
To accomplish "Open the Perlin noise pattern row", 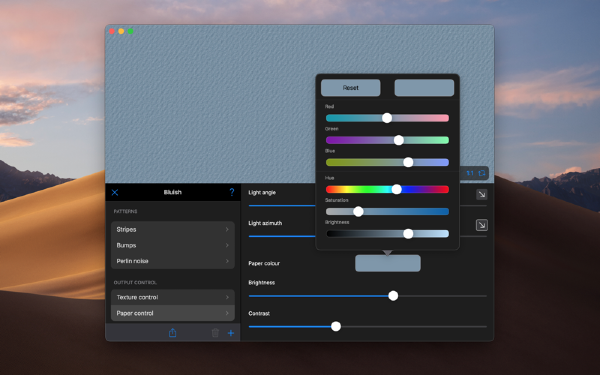I will (173, 261).
